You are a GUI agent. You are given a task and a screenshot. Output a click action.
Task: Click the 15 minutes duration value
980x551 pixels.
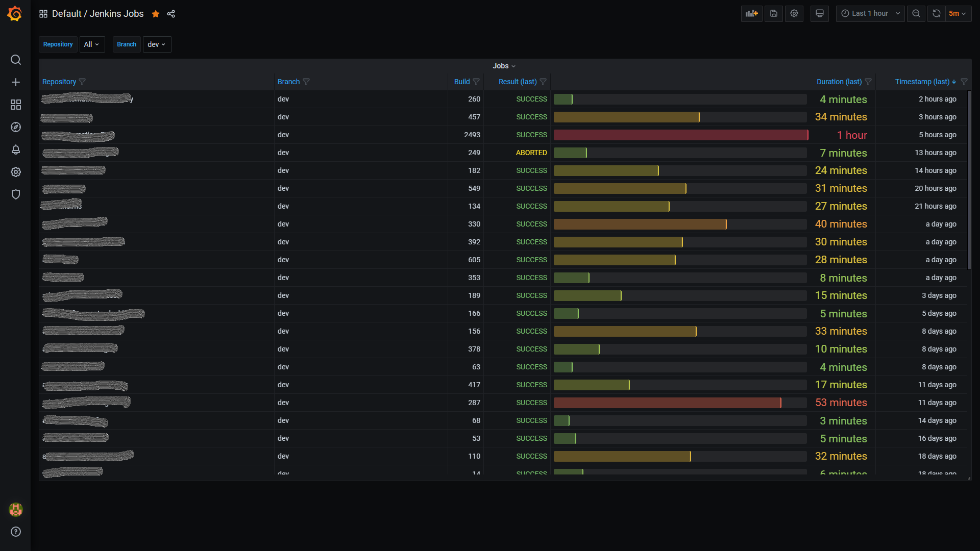pos(841,295)
